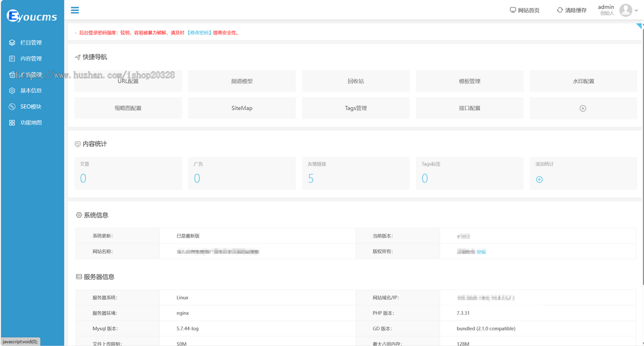Viewport: 644px width, 346px height.
Task: Click the Eyoucms logo
Action: pos(32,16)
